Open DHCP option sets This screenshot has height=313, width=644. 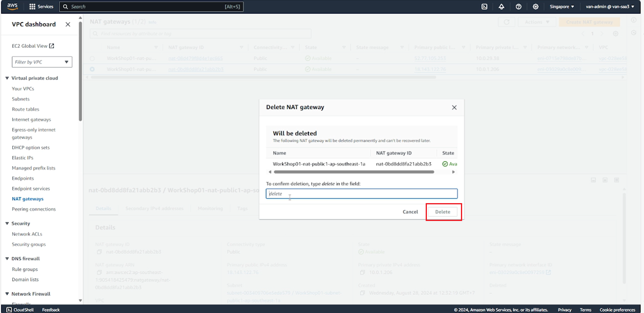[31, 148]
